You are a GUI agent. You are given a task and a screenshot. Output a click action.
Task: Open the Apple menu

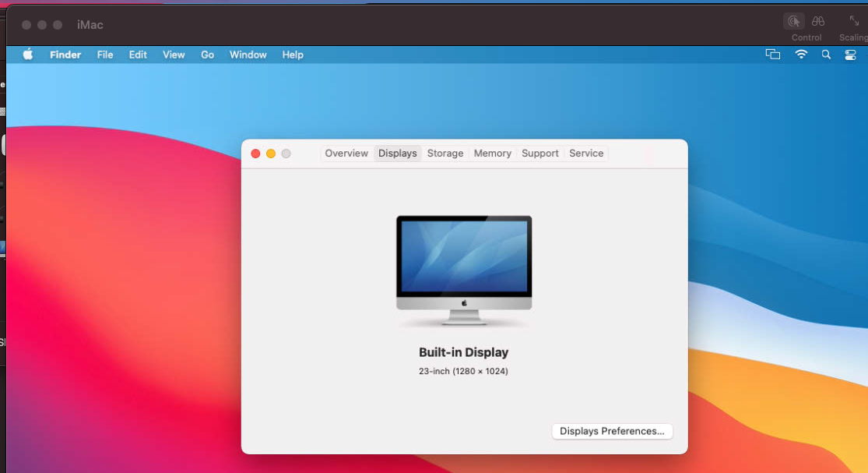click(28, 55)
